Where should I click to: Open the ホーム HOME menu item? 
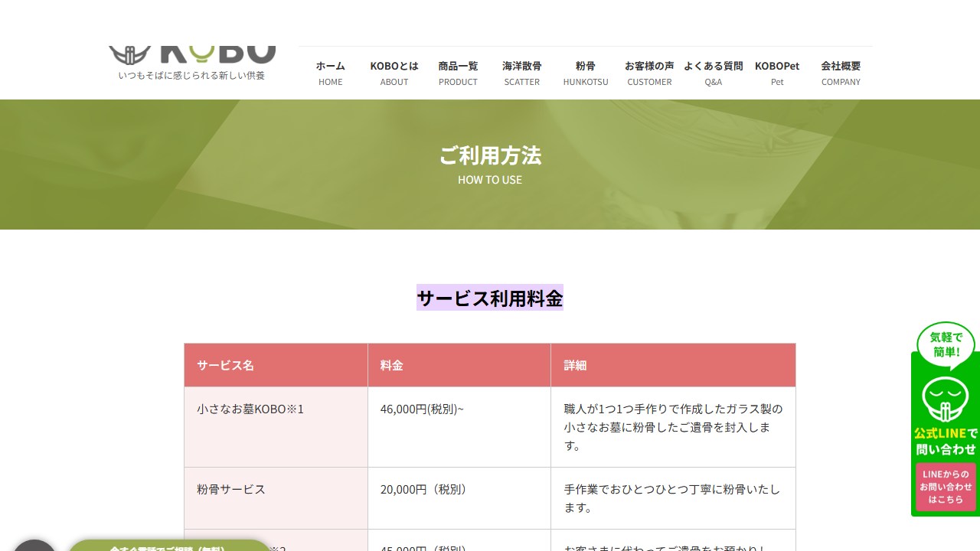pyautogui.click(x=331, y=73)
